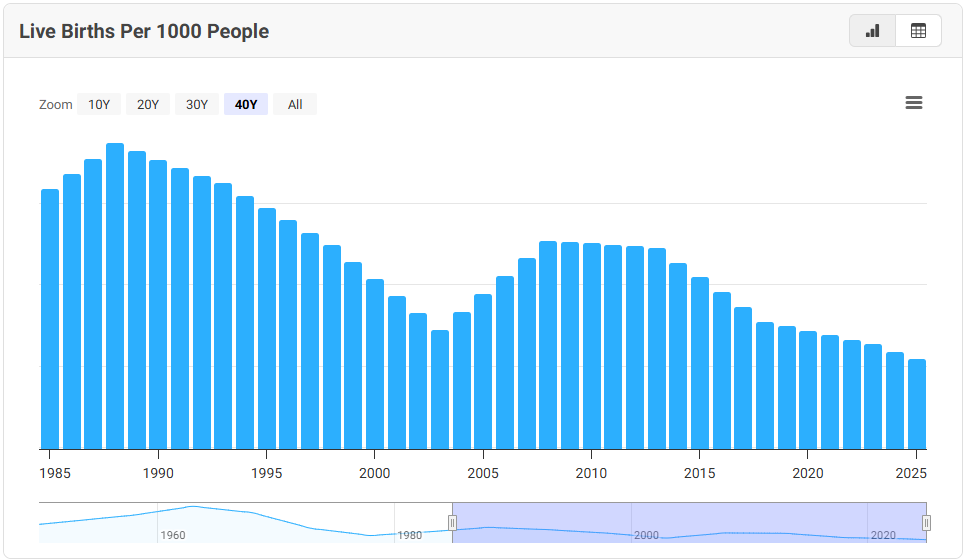Click the 1980 label in navigator
Image resolution: width=966 pixels, height=559 pixels.
(410, 535)
